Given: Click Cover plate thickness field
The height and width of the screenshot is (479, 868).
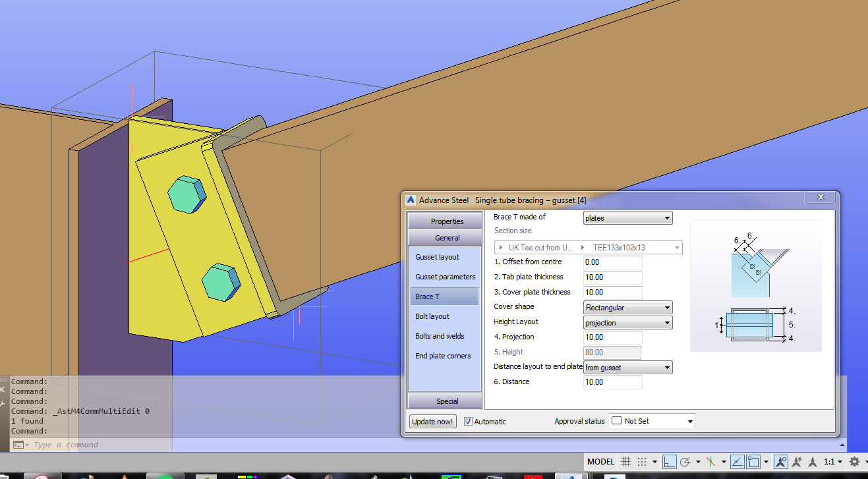Looking at the screenshot, I should [613, 293].
